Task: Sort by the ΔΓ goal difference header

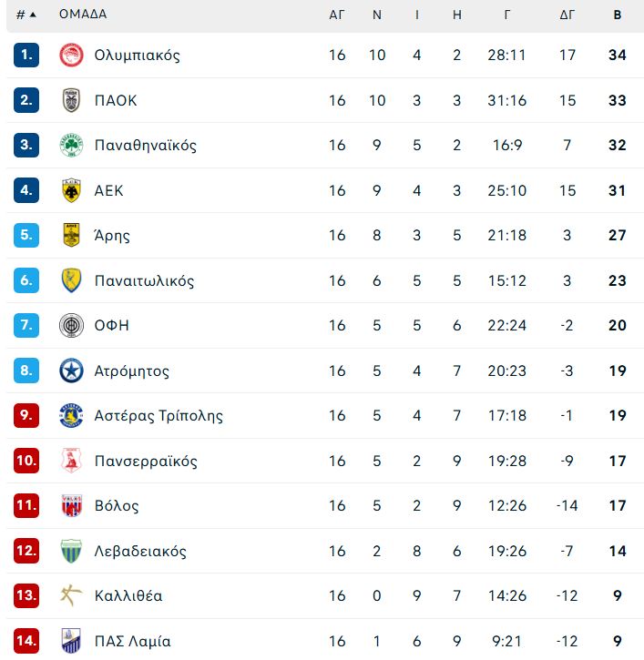Action: pos(567,15)
